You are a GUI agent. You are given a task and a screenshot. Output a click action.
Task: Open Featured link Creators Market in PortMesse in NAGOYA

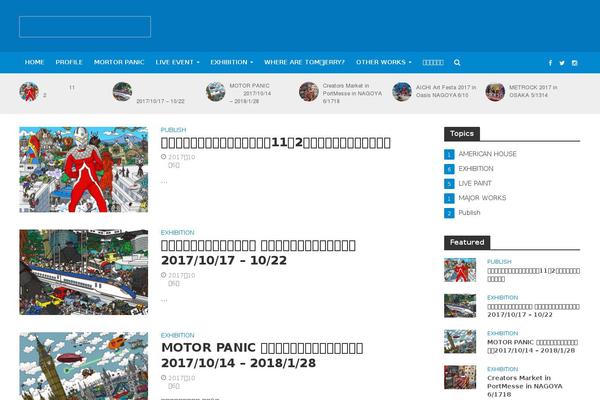point(525,386)
